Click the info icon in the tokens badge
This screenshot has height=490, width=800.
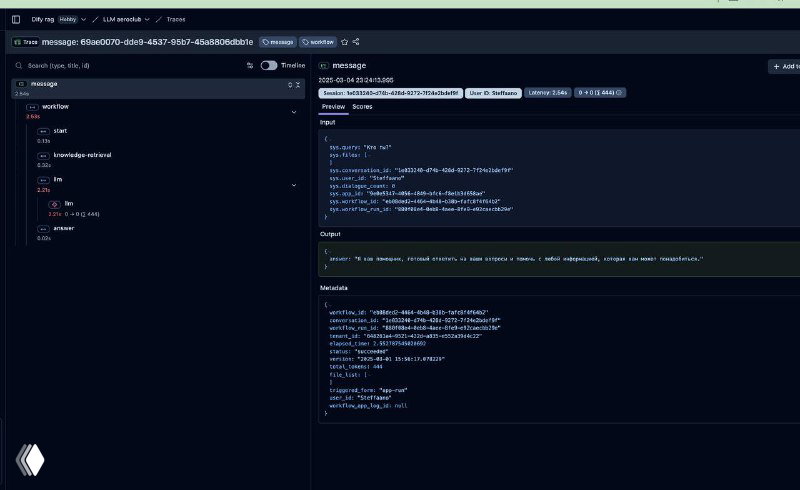[x=619, y=93]
